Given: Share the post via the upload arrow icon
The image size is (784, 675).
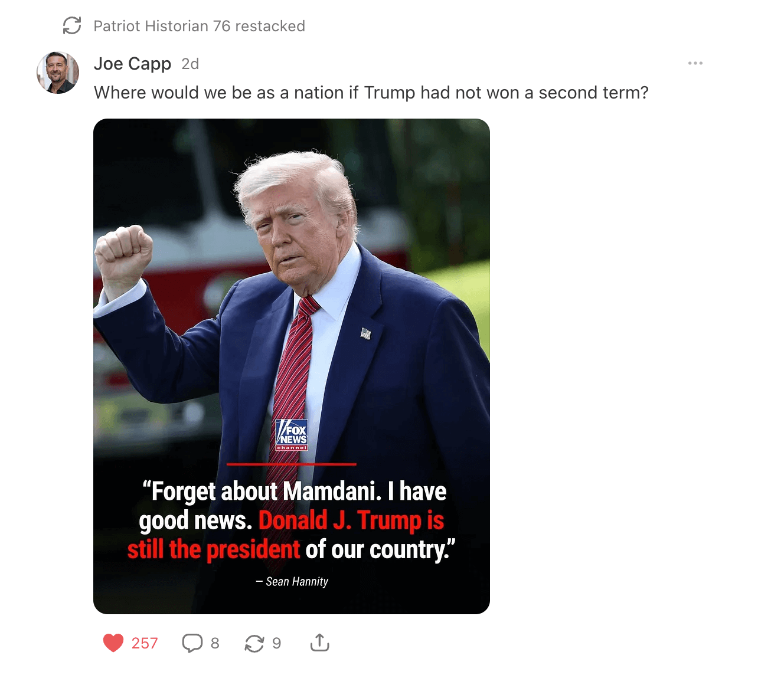Looking at the screenshot, I should (319, 643).
